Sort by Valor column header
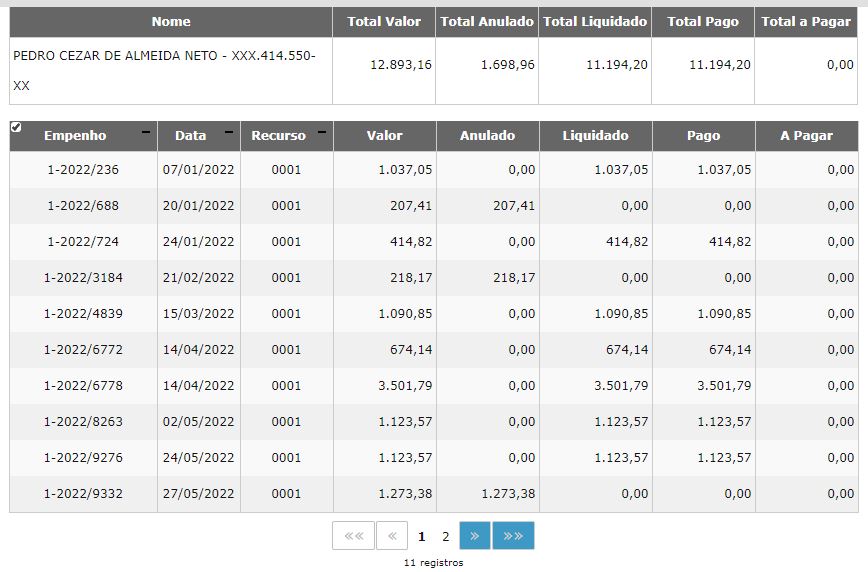Screen dimensions: 868x572 tap(385, 136)
